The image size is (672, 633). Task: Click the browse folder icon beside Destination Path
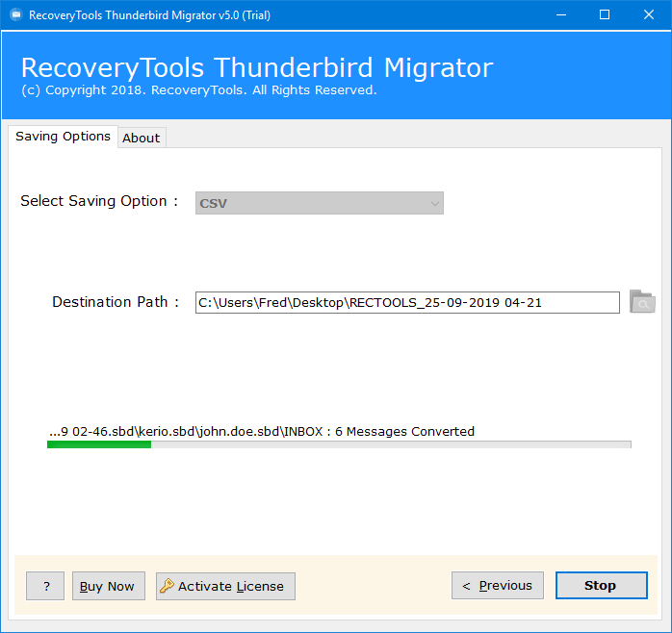[642, 301]
